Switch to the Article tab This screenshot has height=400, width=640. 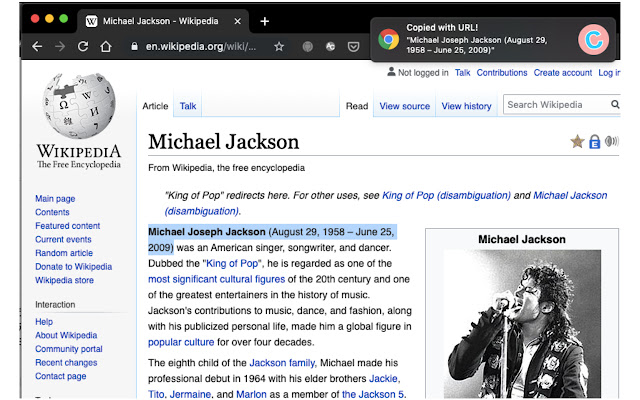[155, 106]
